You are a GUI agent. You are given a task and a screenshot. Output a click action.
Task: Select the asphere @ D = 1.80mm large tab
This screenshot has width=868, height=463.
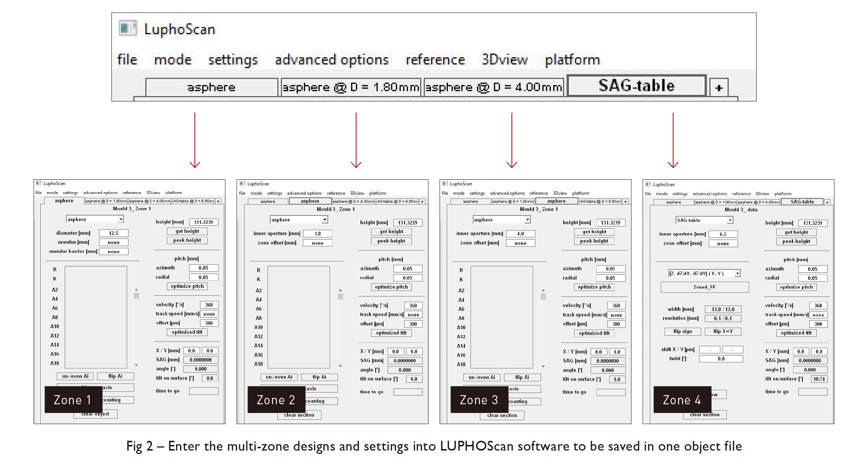pyautogui.click(x=350, y=87)
